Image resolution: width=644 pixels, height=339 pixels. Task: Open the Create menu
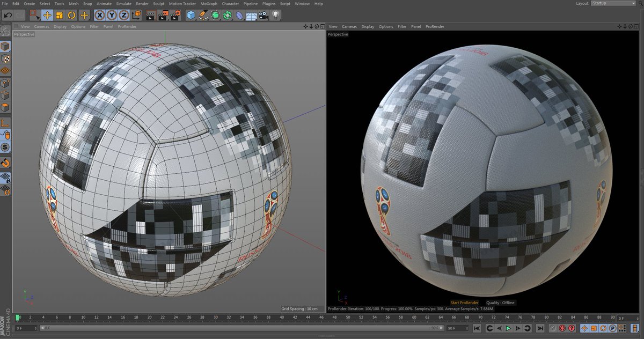29,4
